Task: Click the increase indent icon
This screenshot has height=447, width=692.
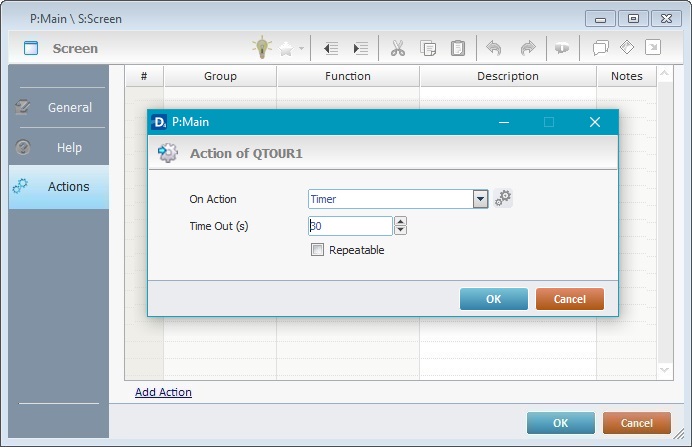Action: pos(360,47)
